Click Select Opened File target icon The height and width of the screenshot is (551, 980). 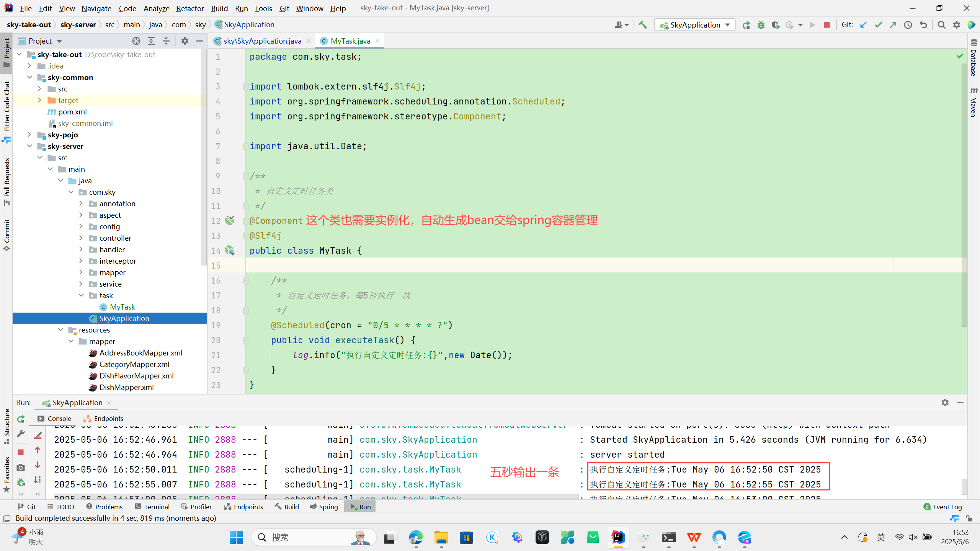[136, 41]
